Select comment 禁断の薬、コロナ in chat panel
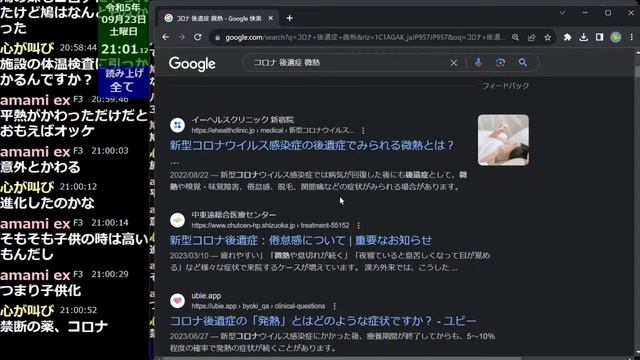The width and height of the screenshot is (640, 360). click(54, 326)
